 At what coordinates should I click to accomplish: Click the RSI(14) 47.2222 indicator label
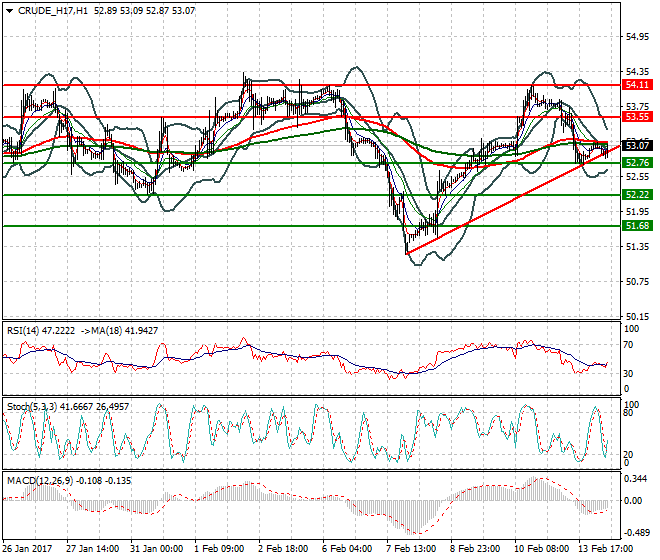pos(41,331)
